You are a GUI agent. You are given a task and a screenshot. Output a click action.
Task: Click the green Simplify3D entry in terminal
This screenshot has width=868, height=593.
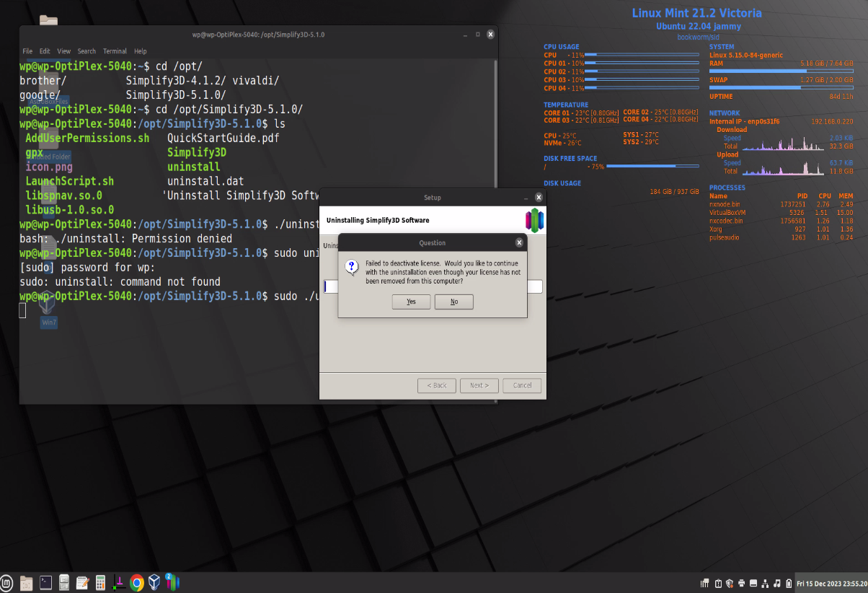coord(197,152)
